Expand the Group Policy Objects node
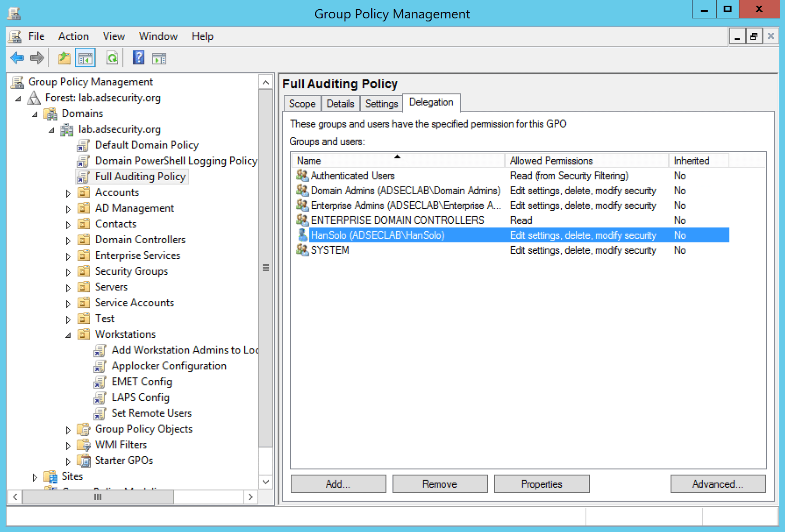This screenshot has width=785, height=532. point(68,430)
